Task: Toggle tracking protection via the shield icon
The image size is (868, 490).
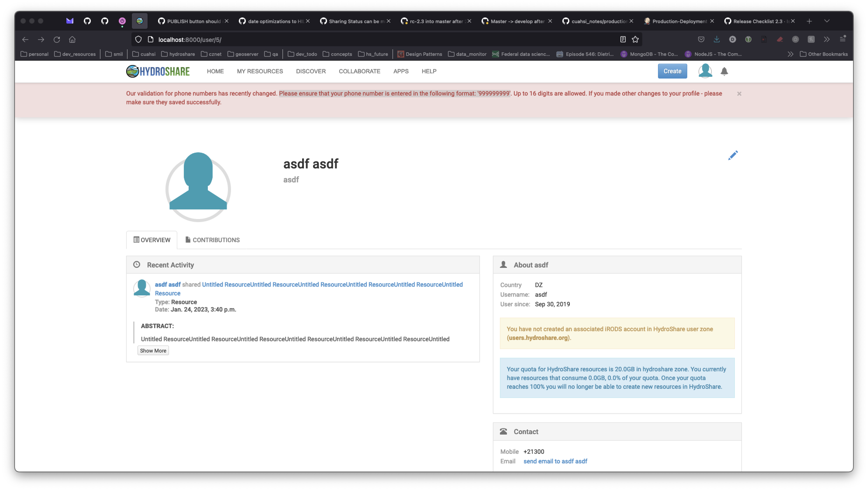Action: 138,39
